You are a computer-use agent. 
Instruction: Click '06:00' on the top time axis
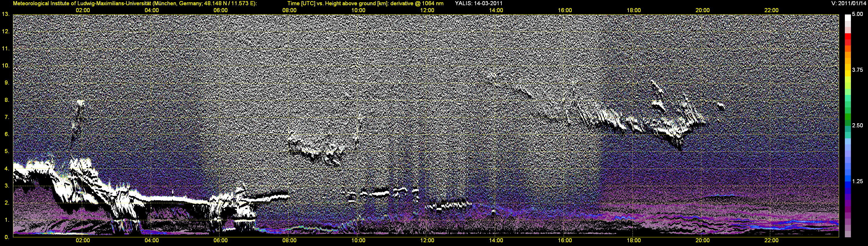pyautogui.click(x=221, y=10)
